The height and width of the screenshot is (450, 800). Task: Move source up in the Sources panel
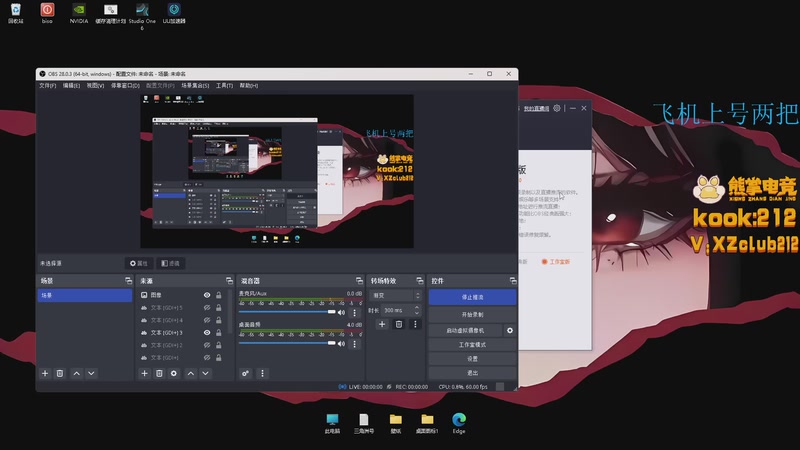[x=191, y=373]
